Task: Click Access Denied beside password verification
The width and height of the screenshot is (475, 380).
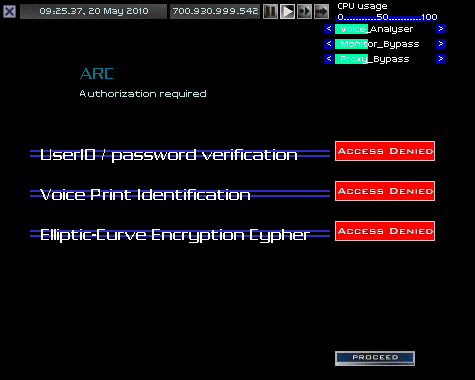Action: pos(385,151)
